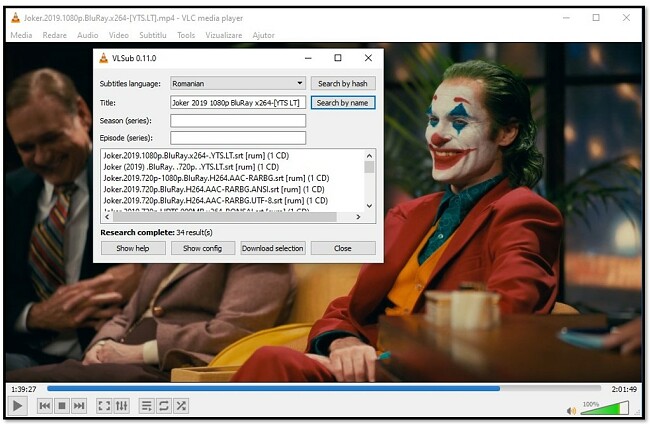Image resolution: width=650 pixels, height=424 pixels.
Task: Toggle the elapsed time 1:39:27 display
Action: point(24,389)
